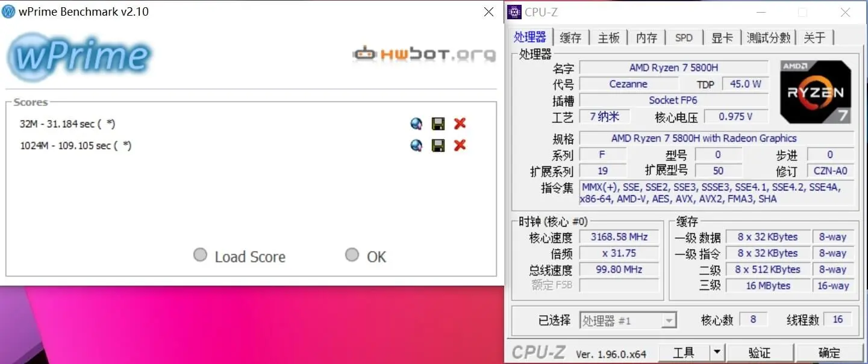This screenshot has height=364, width=868.
Task: Click the 7 纳米 technology value
Action: coord(604,116)
